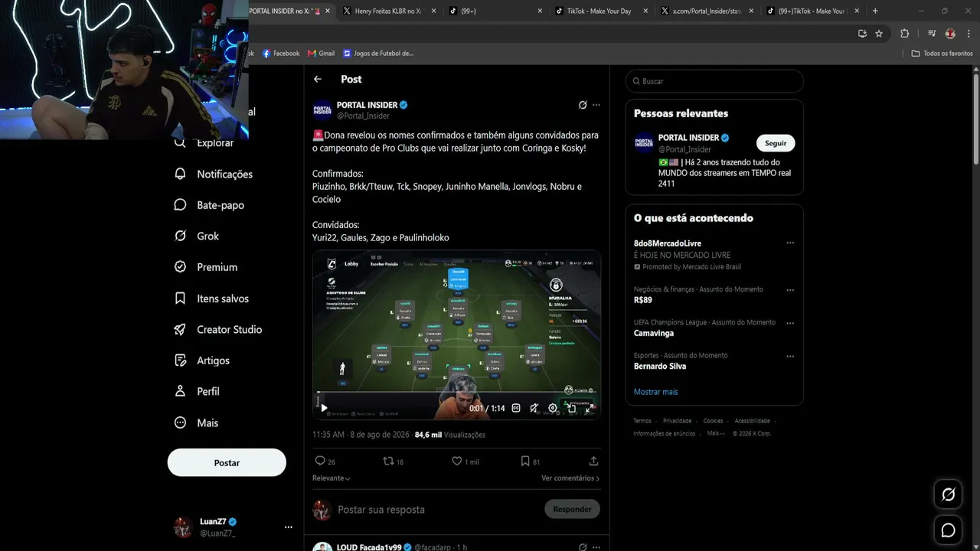Follow PORTAL INSIDER with Seguir
This screenshot has width=980, height=551.
point(776,143)
